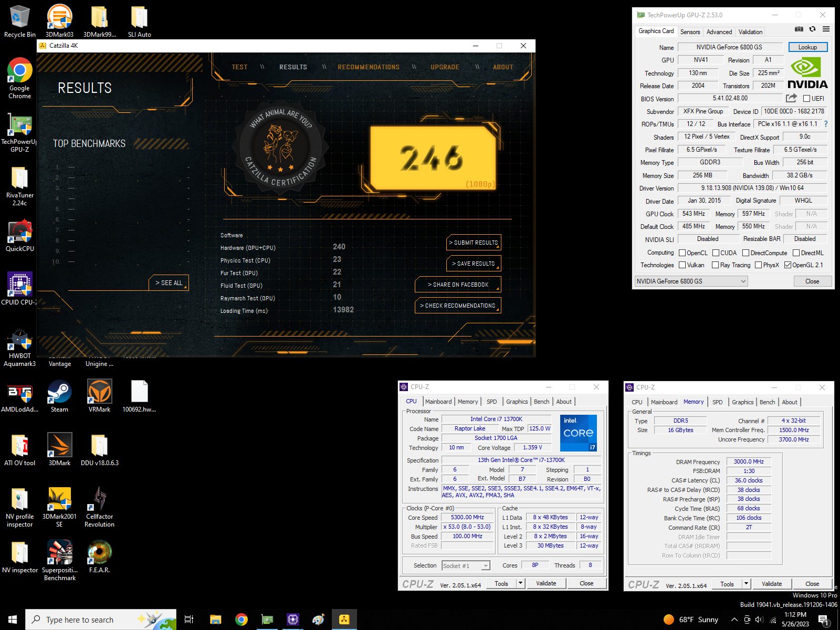840x630 pixels.
Task: Open the RECOMMENDATIONS menu in Catzilla
Action: [x=369, y=67]
